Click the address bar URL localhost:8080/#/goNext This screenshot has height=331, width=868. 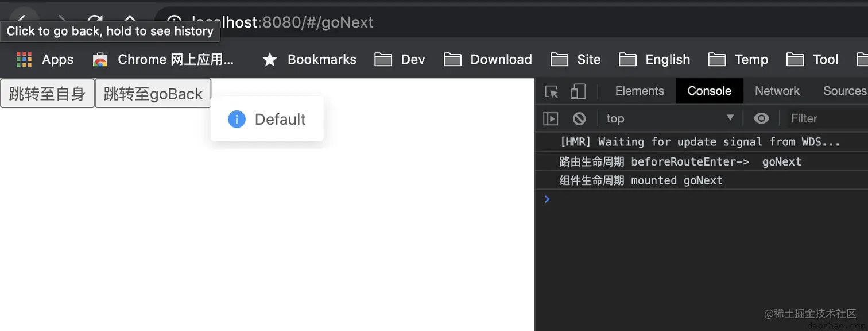[x=282, y=22]
